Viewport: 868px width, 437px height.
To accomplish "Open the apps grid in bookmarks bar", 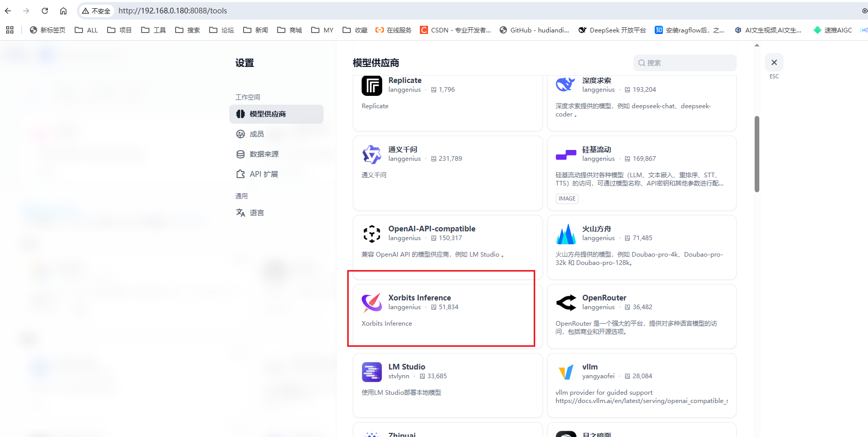I will 10,30.
